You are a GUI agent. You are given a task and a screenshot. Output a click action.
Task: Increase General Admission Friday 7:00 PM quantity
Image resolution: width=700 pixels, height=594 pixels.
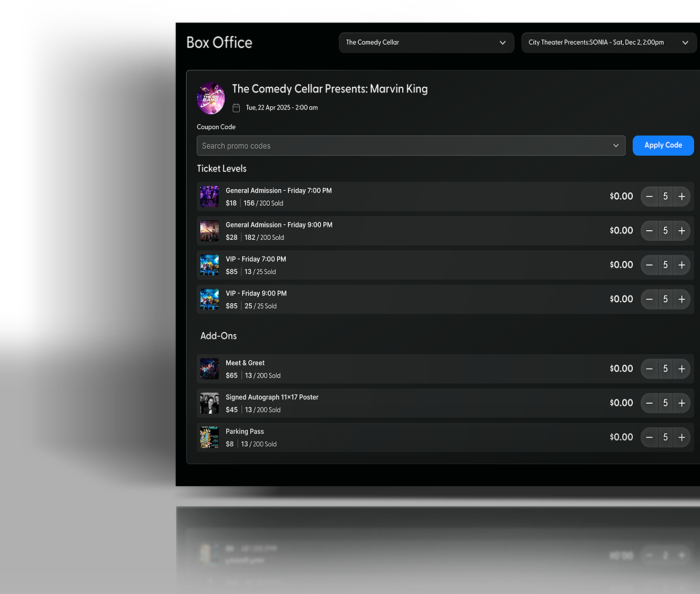[x=682, y=197]
